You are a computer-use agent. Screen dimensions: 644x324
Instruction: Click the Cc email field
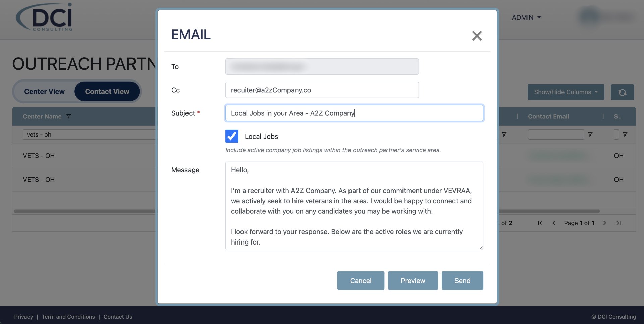coord(322,90)
